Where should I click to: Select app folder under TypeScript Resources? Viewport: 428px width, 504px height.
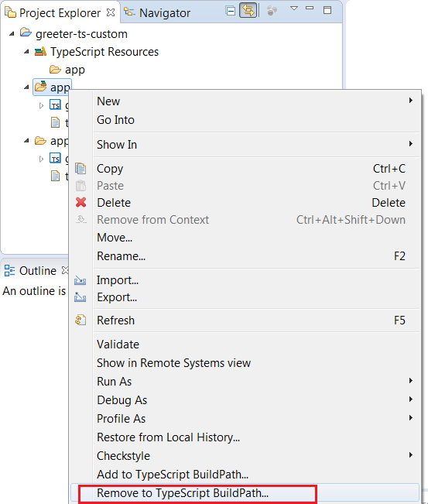click(75, 70)
